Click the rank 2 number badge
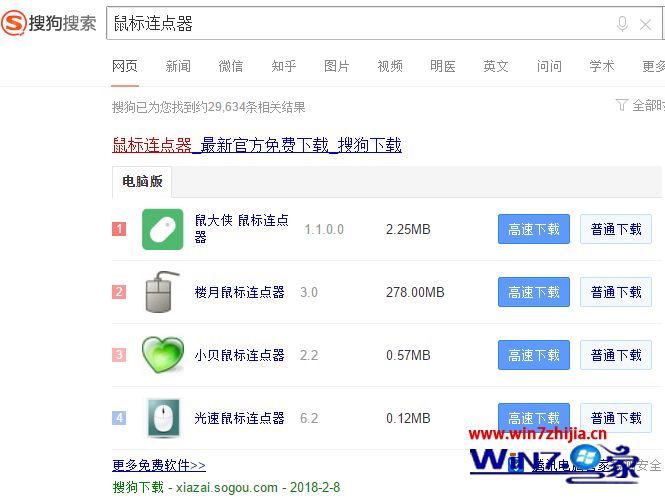Screen dimensions: 665x503 (119, 292)
